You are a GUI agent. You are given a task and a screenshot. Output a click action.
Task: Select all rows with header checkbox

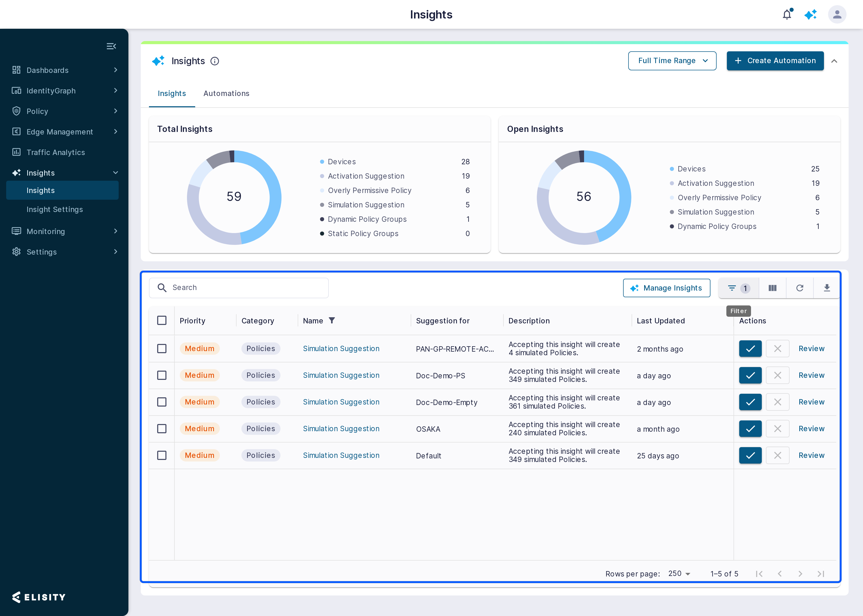(x=162, y=321)
